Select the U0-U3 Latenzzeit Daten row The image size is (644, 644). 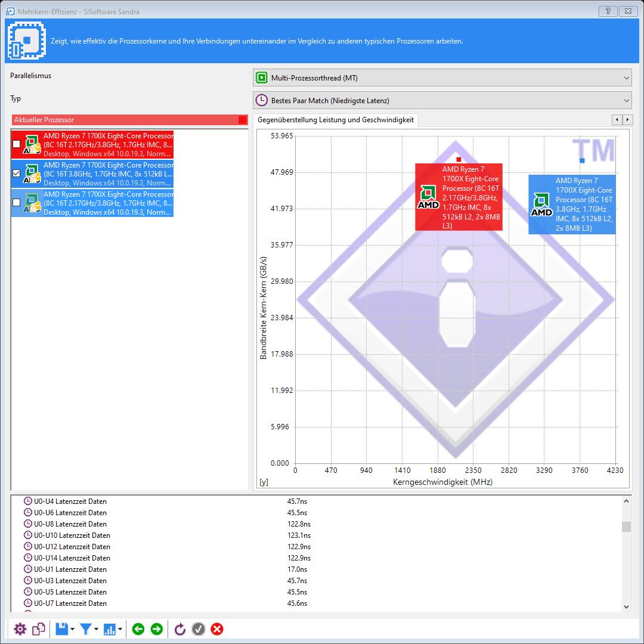(x=316, y=580)
